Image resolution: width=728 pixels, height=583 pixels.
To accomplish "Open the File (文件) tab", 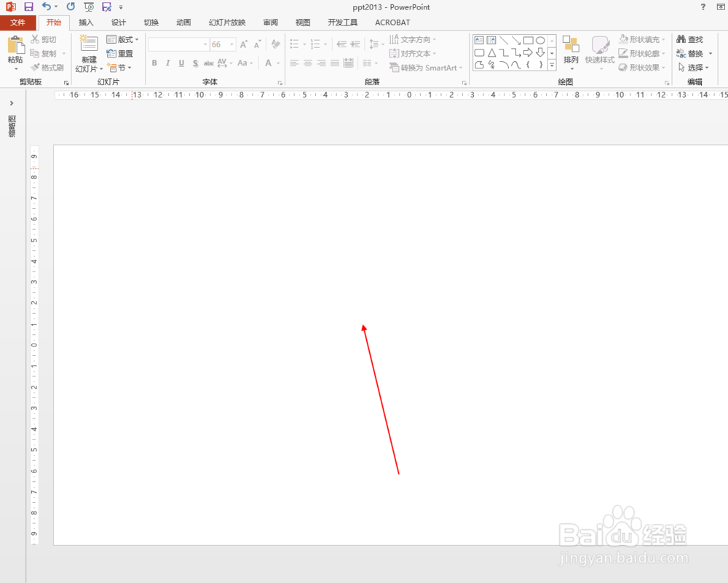I will click(x=17, y=23).
